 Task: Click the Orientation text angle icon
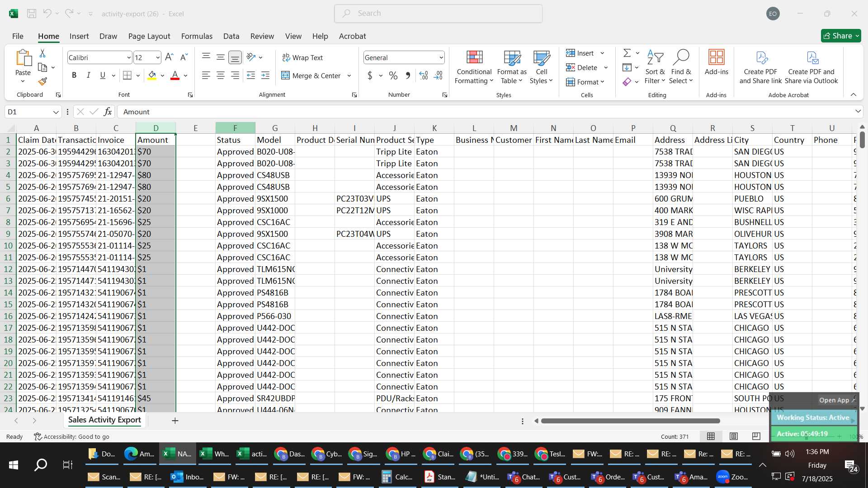251,57
